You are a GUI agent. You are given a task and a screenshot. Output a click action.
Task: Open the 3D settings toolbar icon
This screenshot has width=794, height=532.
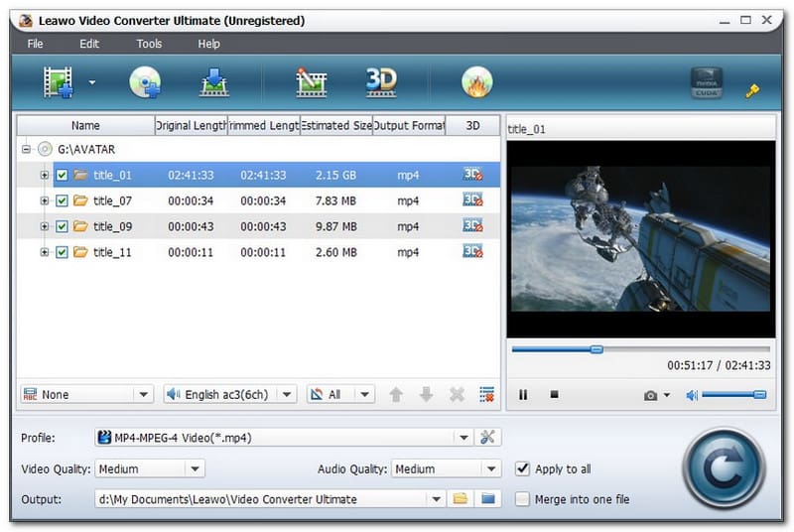pyautogui.click(x=381, y=82)
